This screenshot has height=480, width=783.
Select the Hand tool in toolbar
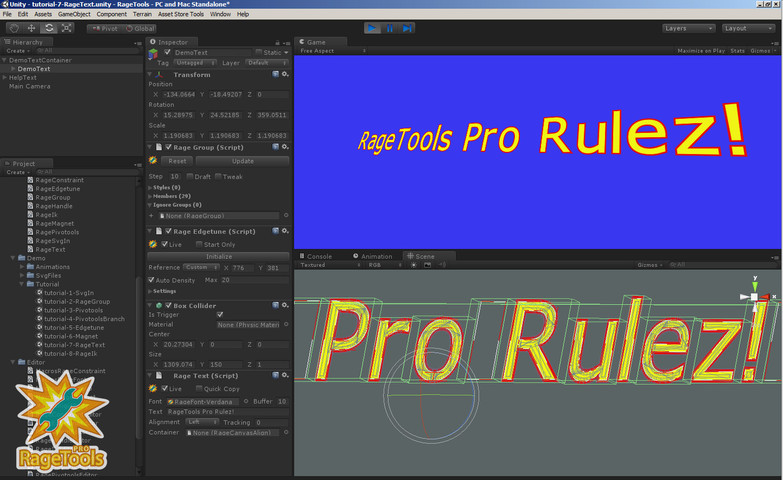14,28
